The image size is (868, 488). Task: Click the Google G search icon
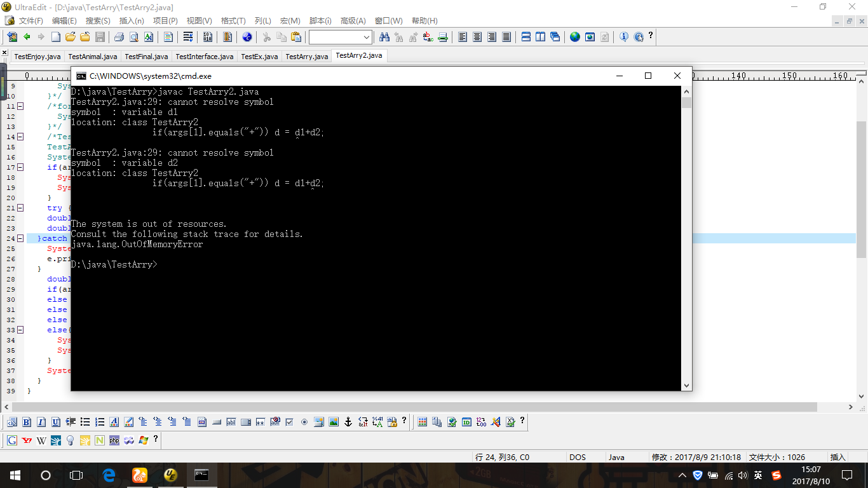point(12,440)
